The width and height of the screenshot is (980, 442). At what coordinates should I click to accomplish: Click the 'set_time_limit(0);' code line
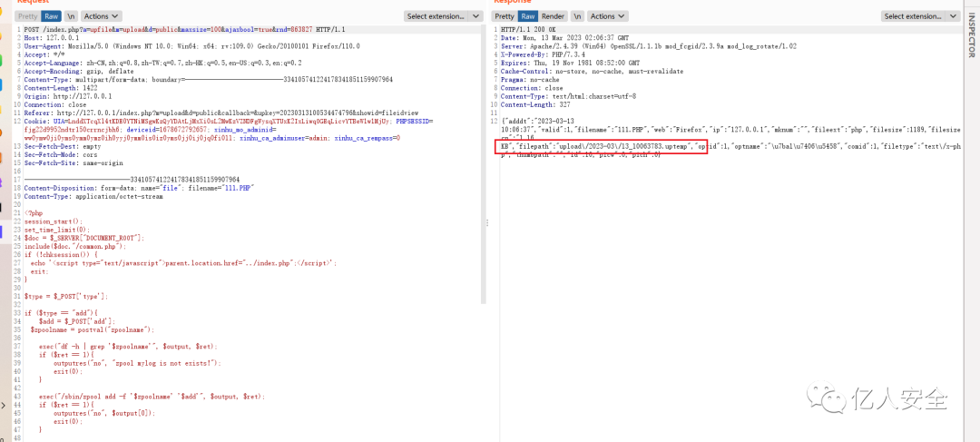[57, 230]
